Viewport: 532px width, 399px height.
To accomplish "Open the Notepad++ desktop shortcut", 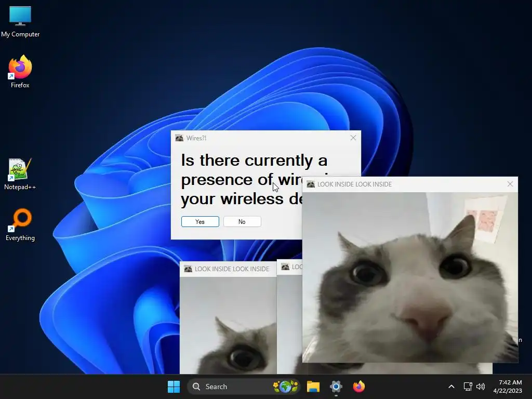I will pos(20,174).
